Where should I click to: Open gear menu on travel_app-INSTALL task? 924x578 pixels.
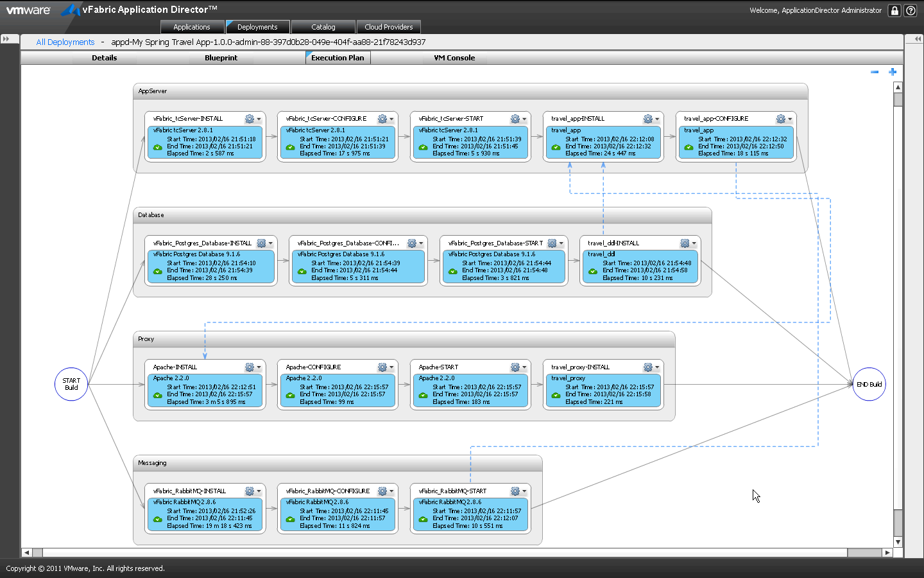(648, 119)
